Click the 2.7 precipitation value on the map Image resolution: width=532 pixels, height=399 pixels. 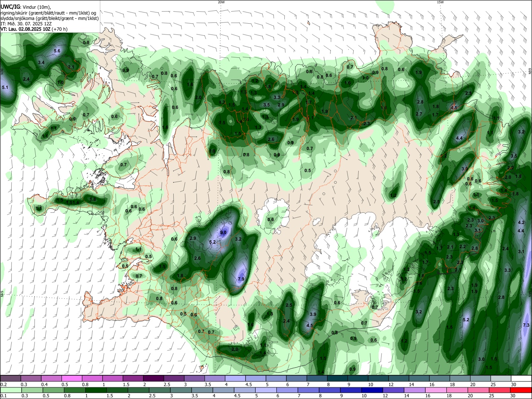[419, 114]
